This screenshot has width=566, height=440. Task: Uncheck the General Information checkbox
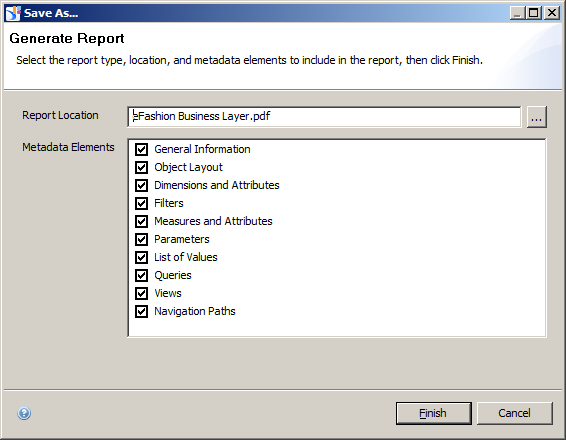click(x=141, y=149)
